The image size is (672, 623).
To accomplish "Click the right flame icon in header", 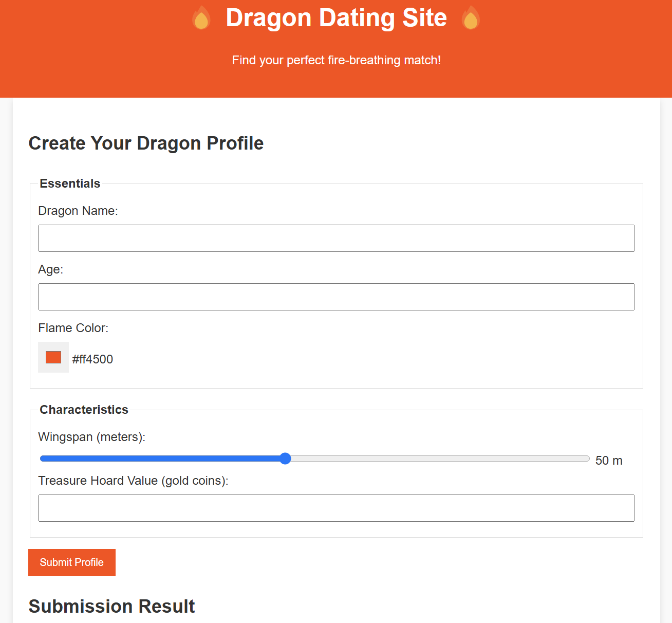I will pos(471,17).
